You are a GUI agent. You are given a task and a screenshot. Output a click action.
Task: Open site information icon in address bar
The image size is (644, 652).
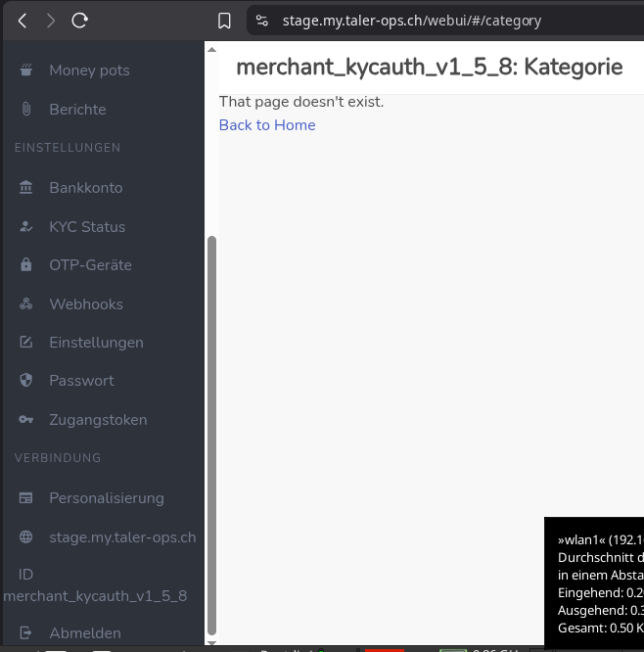tap(261, 21)
